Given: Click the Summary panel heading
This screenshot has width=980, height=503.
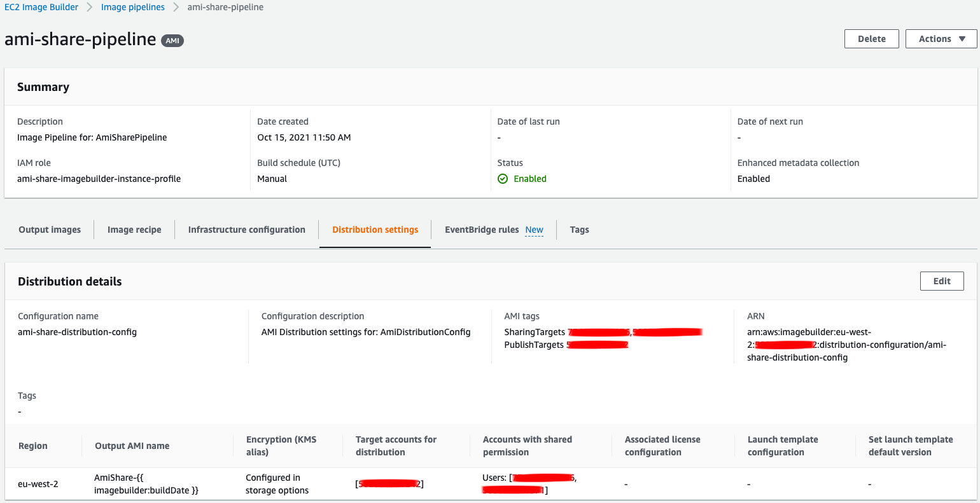Looking at the screenshot, I should point(43,87).
